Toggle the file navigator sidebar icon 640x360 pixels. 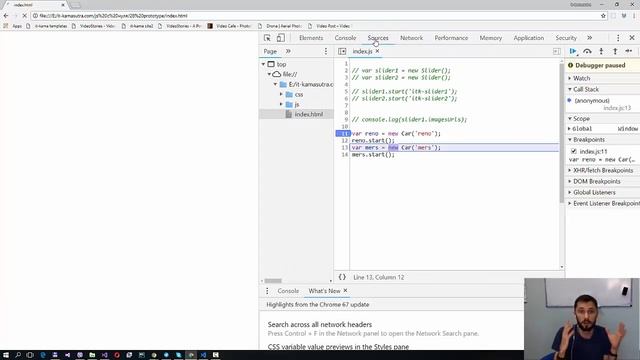[342, 51]
